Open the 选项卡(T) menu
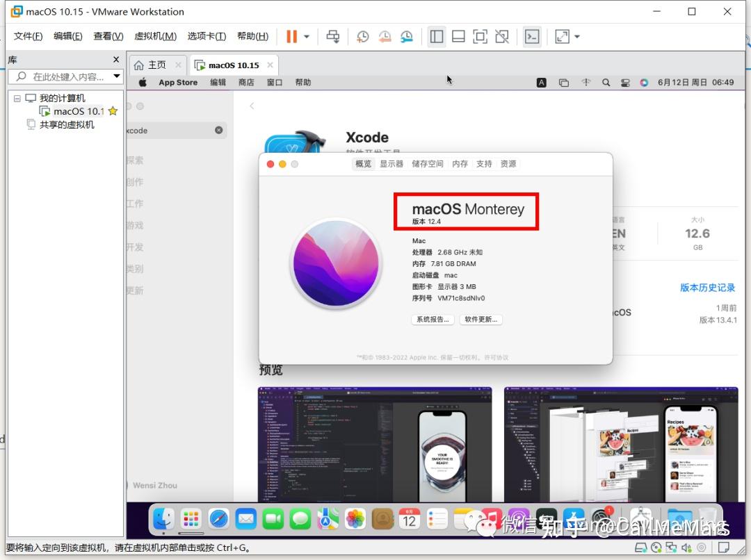 click(x=207, y=36)
